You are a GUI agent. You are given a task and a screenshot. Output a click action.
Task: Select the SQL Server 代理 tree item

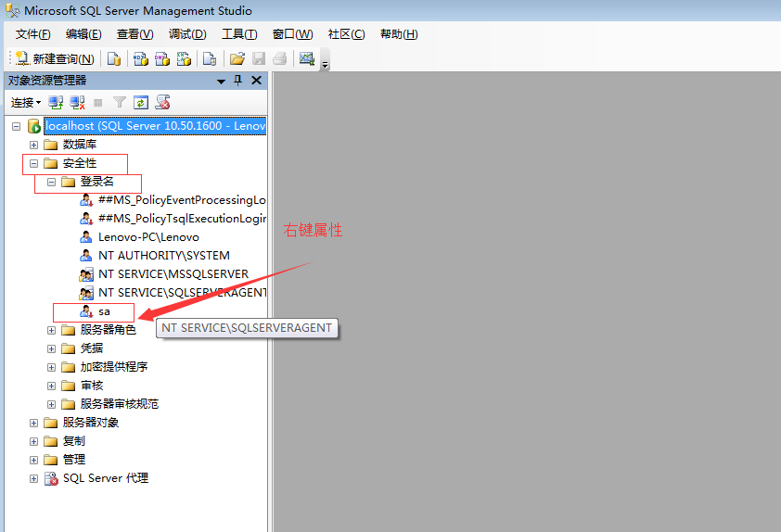click(x=106, y=478)
